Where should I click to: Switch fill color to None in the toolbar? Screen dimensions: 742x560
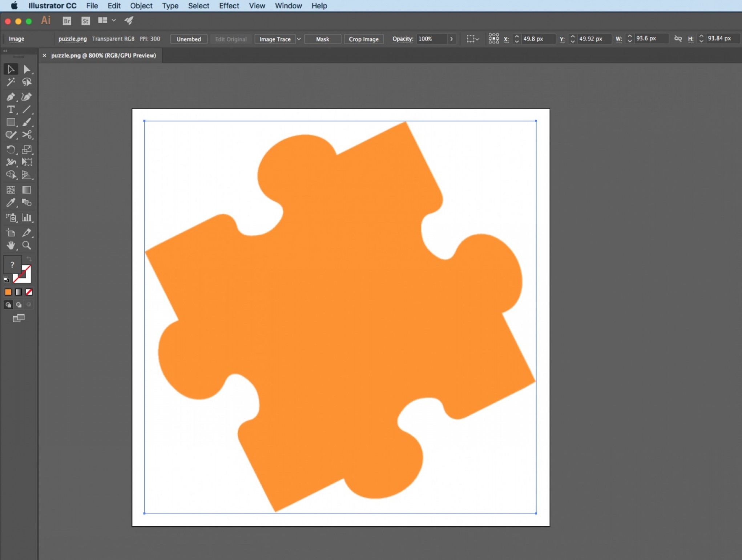point(29,292)
